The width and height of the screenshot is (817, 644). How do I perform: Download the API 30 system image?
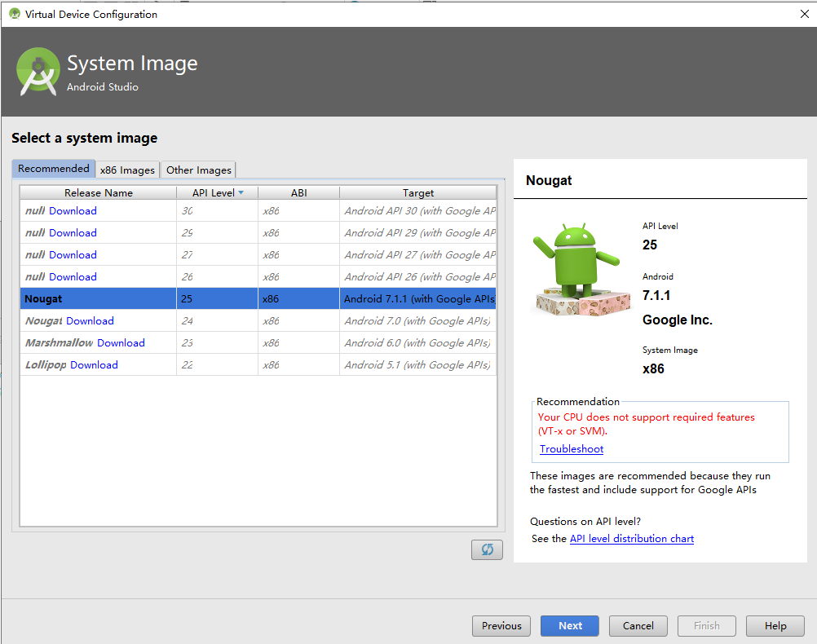73,210
